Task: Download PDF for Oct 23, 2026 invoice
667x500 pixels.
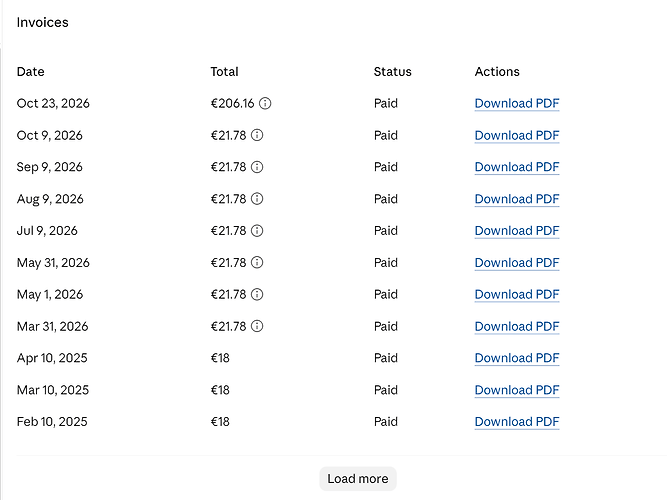Action: click(x=517, y=103)
